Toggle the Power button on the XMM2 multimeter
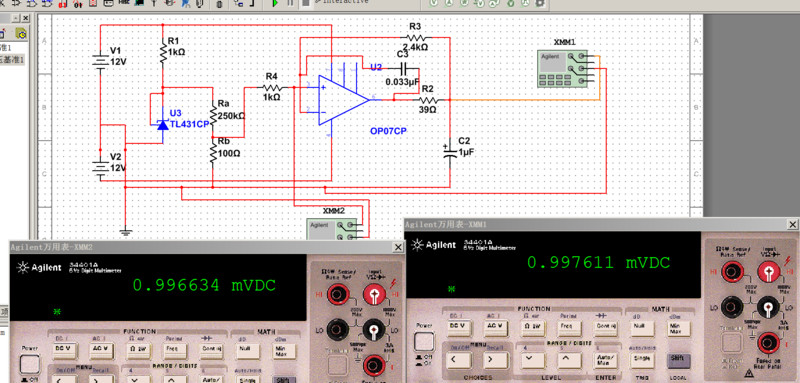 point(30,364)
